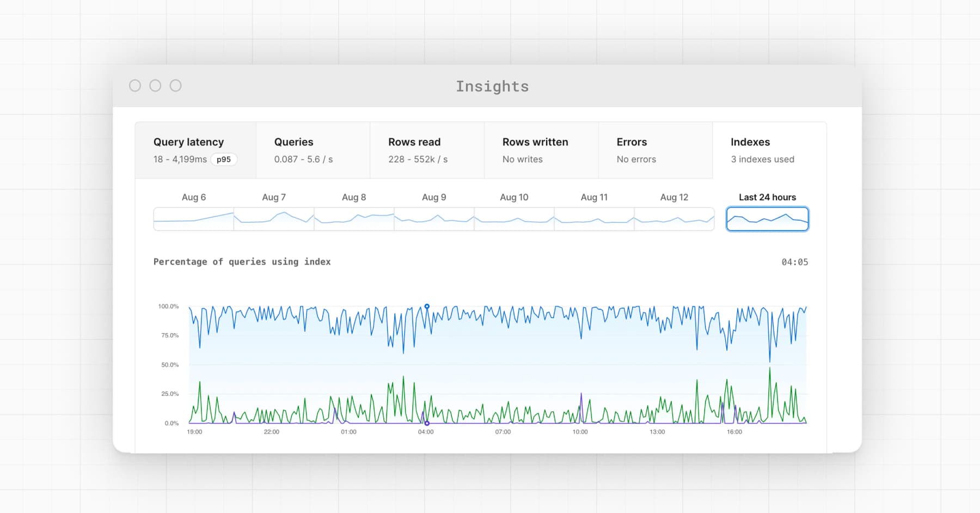
Task: Click the '0.087 - 5.6 / s' value
Action: 303,159
